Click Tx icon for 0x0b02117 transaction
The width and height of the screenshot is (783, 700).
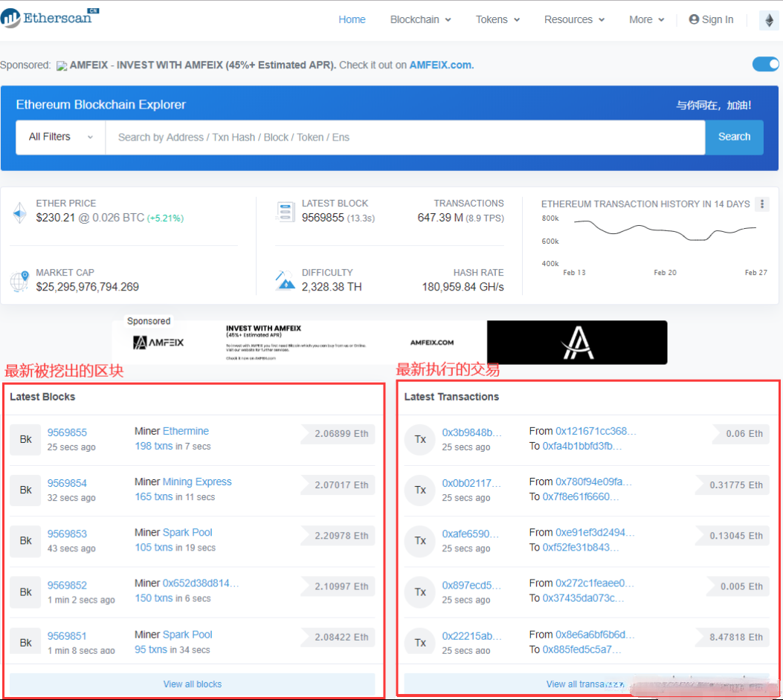click(x=420, y=490)
